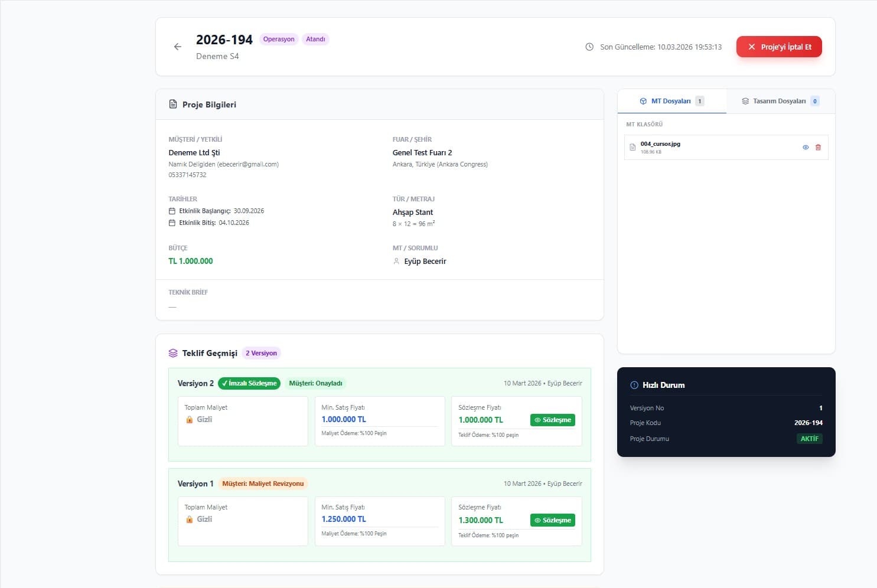Screen dimensions: 877x588
Task: Click the file icon next to 004_cursor.jpg
Action: coord(633,148)
